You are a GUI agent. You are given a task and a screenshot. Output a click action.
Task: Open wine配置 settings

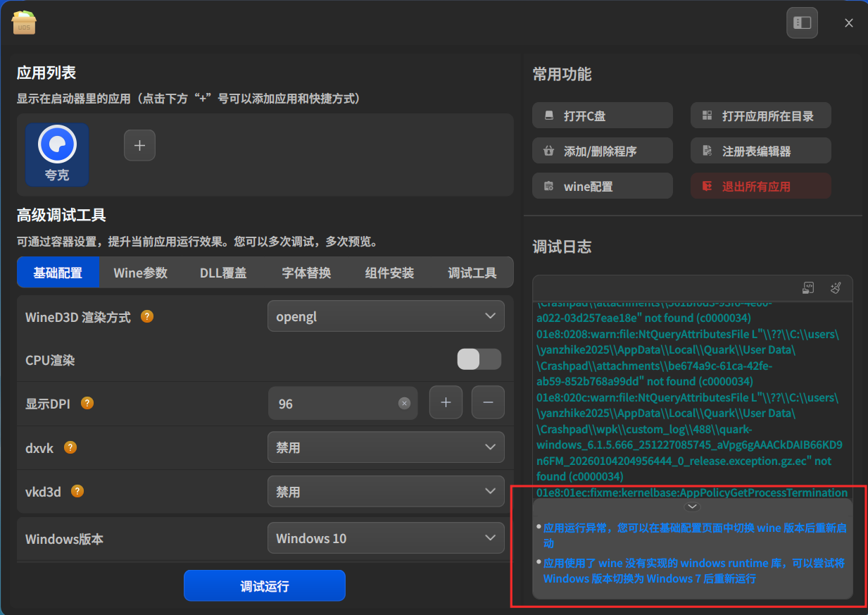(x=603, y=186)
